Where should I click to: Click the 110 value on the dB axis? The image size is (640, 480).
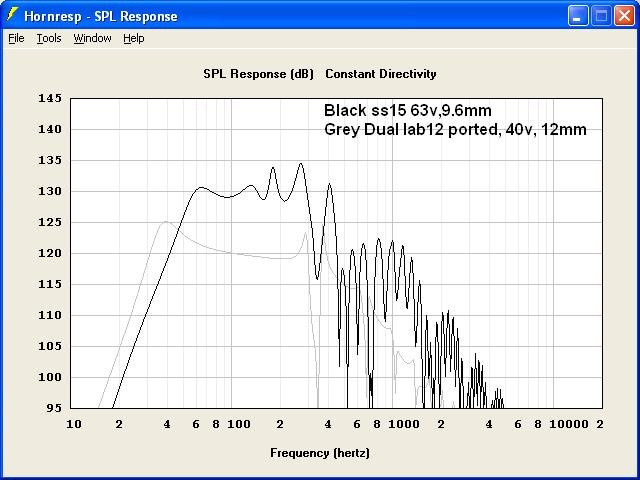[50, 316]
